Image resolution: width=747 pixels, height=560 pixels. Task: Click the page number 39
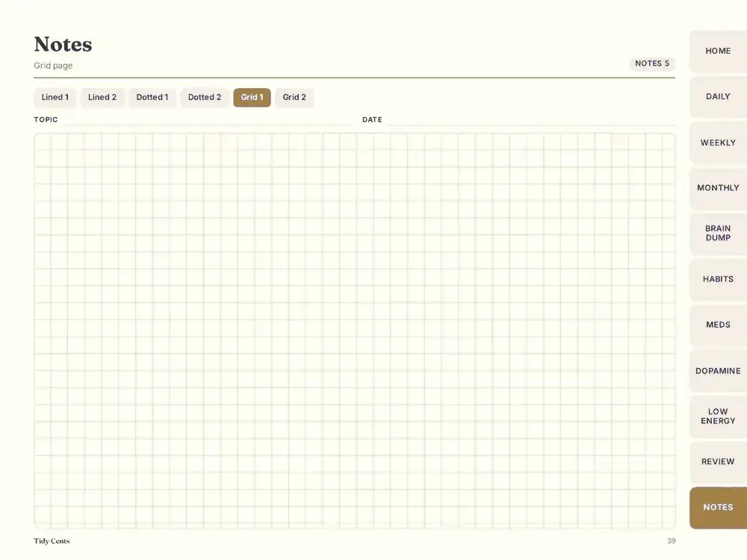[672, 541]
